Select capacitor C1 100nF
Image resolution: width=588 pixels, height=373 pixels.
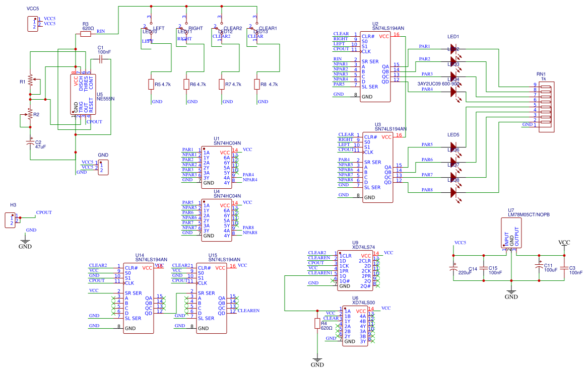[x=101, y=59]
